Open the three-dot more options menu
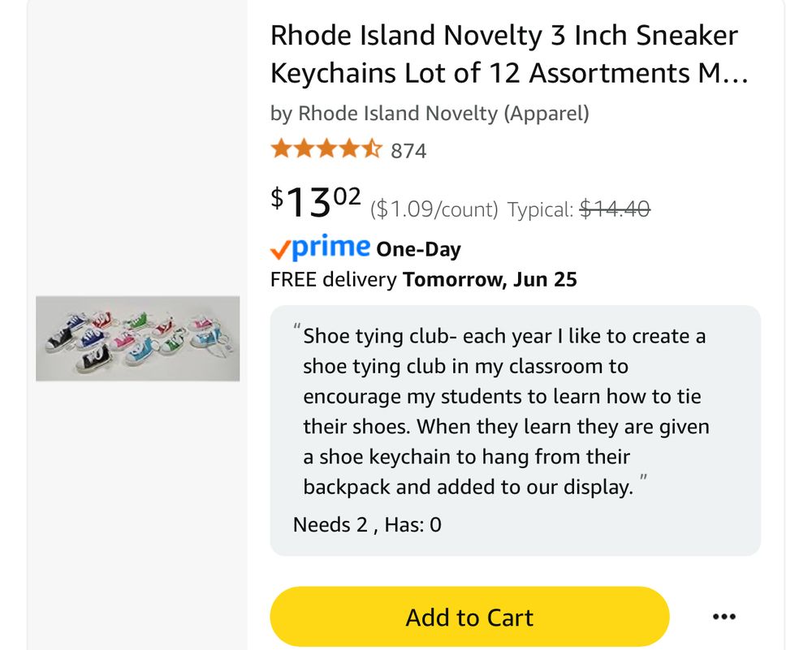Screen dimensions: 812x650 click(723, 618)
